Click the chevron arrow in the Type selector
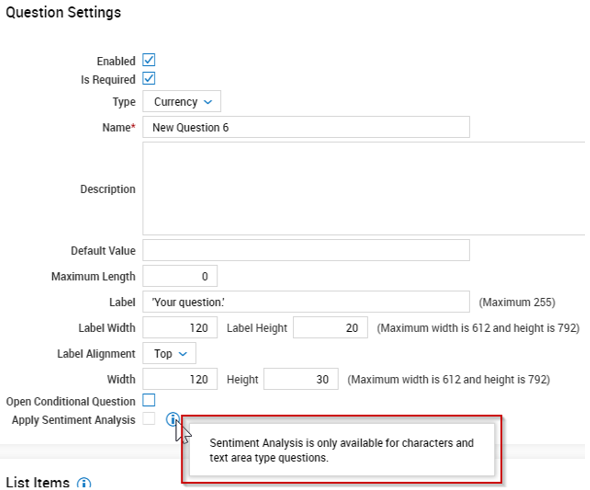This screenshot has height=490, width=590. click(x=208, y=102)
